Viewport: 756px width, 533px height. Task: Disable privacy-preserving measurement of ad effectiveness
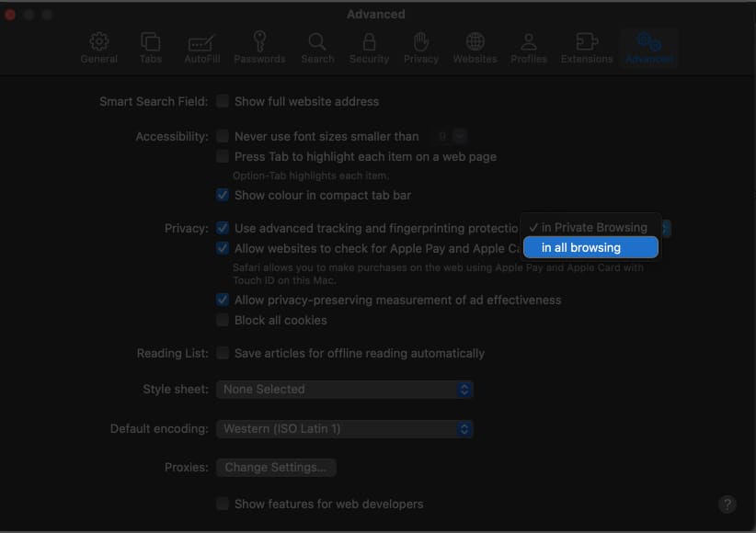[223, 300]
